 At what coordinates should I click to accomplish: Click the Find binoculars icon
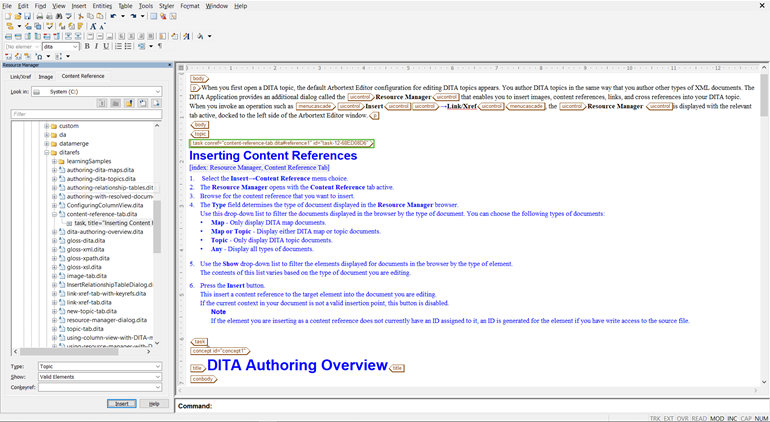click(x=59, y=16)
